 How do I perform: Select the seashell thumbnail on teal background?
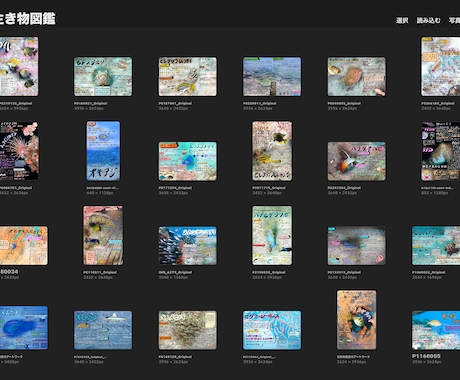click(x=103, y=76)
